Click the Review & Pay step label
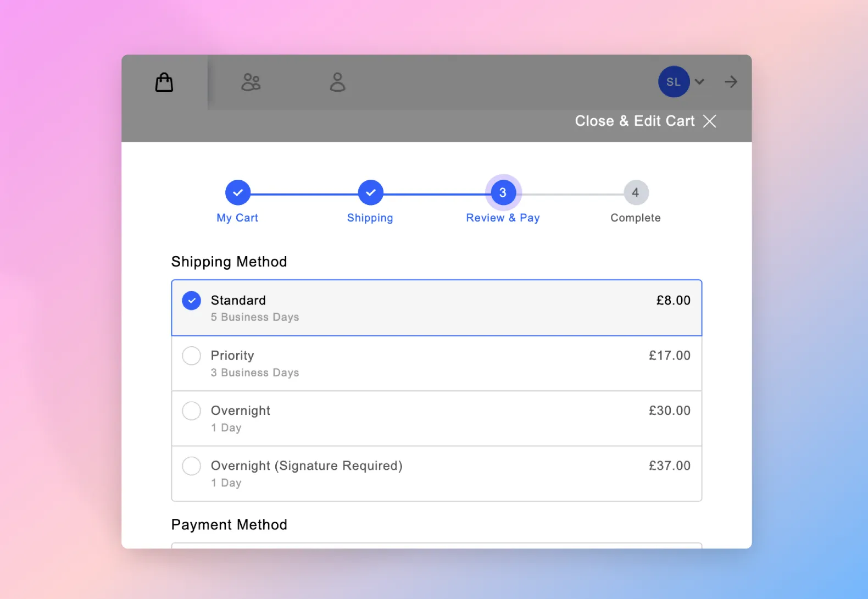This screenshot has height=599, width=868. [x=503, y=218]
